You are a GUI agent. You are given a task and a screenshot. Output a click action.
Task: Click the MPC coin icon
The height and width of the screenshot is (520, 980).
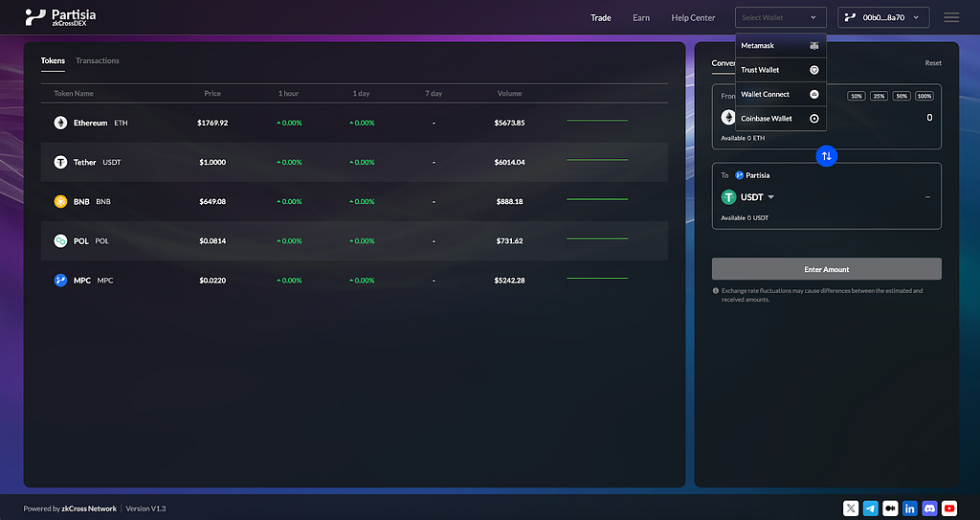point(60,281)
